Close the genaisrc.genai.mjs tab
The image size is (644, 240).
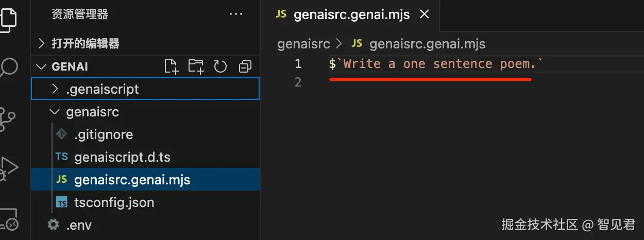pyautogui.click(x=425, y=14)
